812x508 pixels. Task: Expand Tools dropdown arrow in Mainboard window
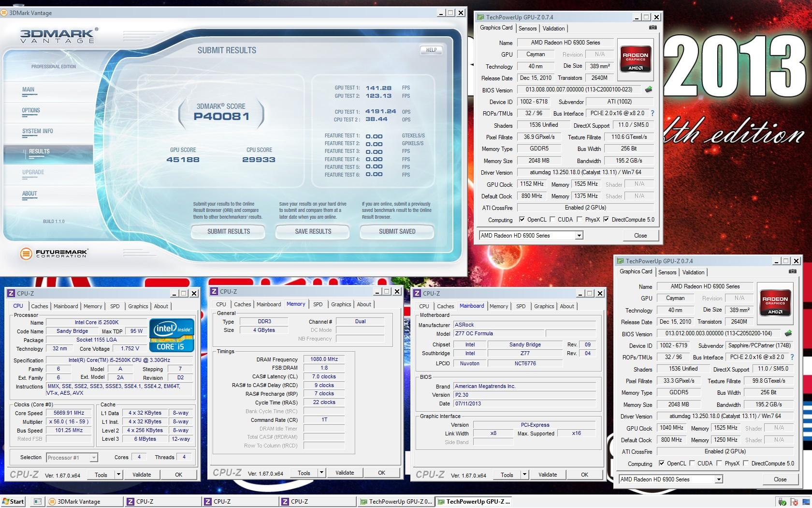pos(524,475)
